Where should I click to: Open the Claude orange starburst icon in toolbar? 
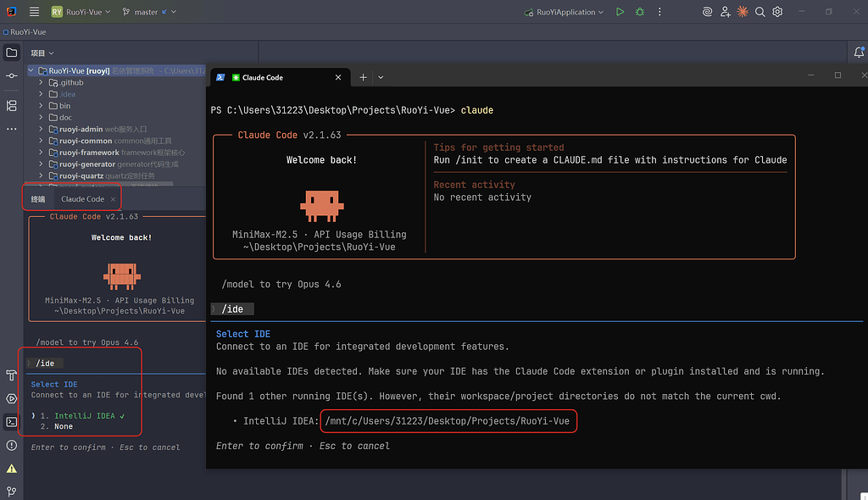point(743,12)
